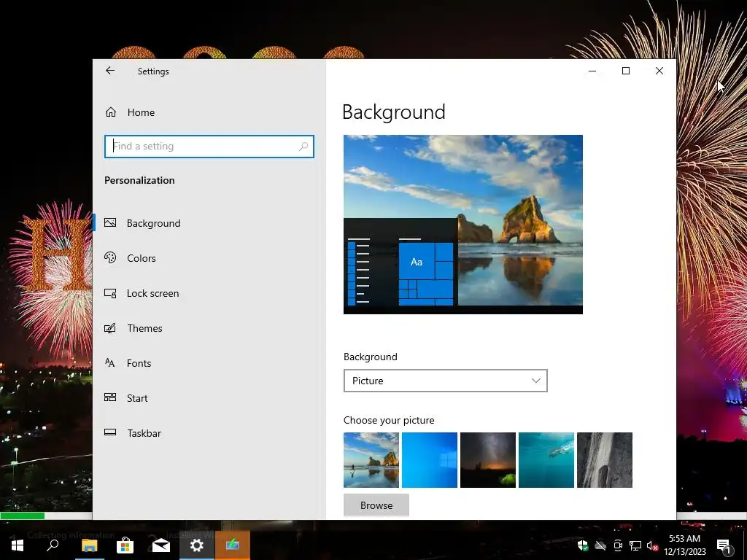Viewport: 747px width, 560px height.
Task: Click in the Find a setting box
Action: tap(209, 147)
